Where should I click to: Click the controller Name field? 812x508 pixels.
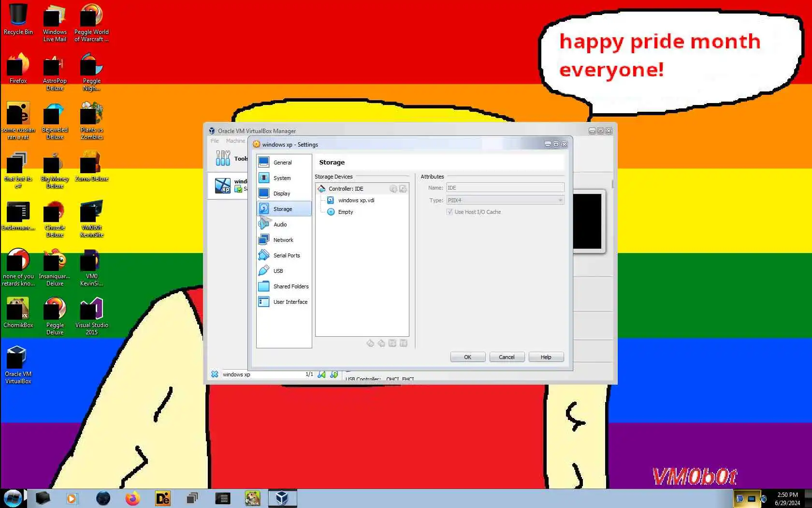tap(505, 188)
